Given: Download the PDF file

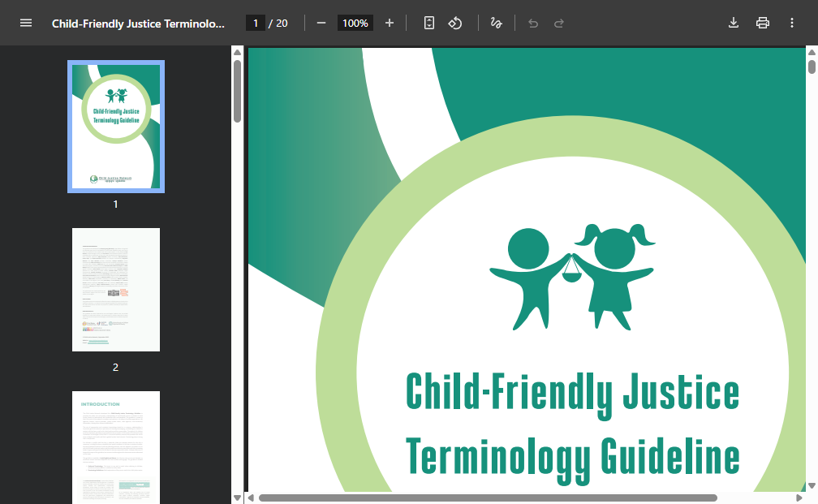Looking at the screenshot, I should (x=734, y=23).
